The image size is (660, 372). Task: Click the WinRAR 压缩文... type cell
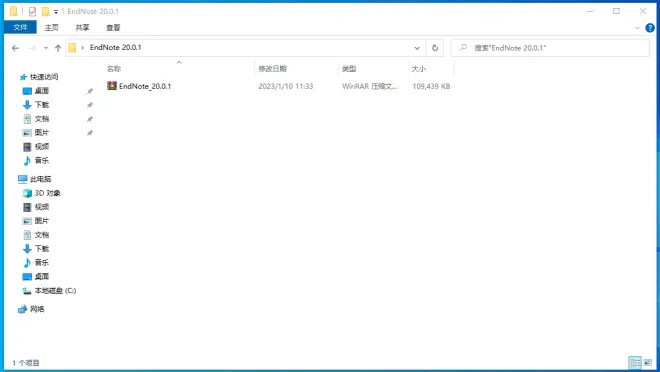pyautogui.click(x=370, y=86)
